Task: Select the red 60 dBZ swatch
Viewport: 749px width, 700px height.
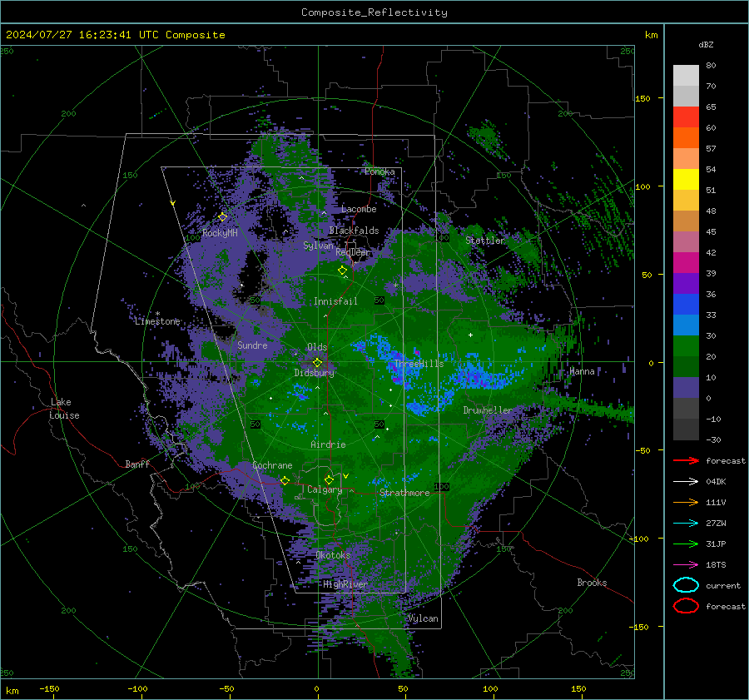Action: [x=686, y=117]
